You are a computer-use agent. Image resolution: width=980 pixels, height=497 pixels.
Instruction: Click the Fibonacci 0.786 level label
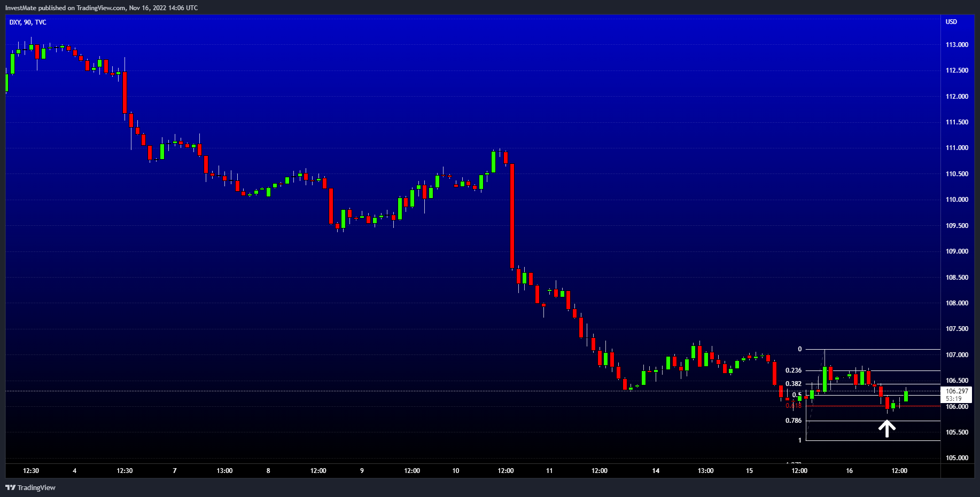(794, 421)
